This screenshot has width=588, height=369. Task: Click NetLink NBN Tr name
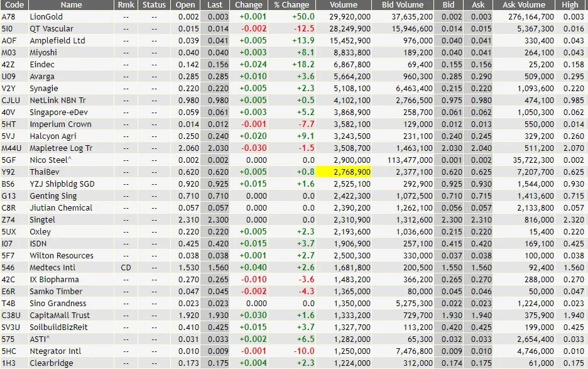coord(58,101)
